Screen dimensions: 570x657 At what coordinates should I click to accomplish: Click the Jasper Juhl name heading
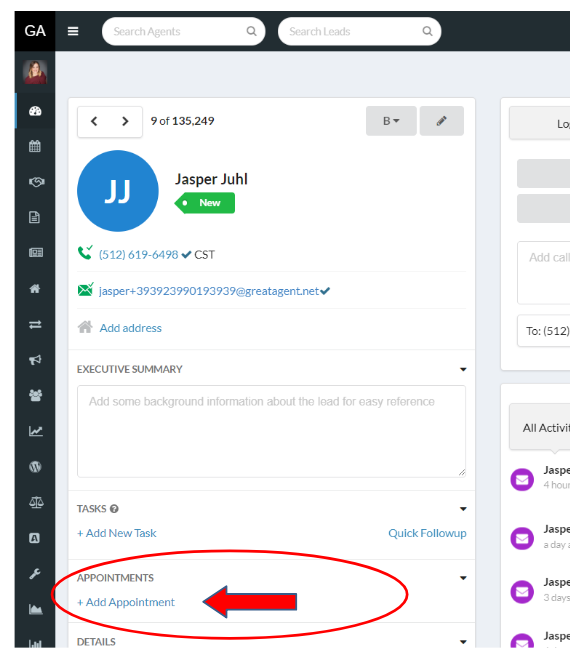211,179
